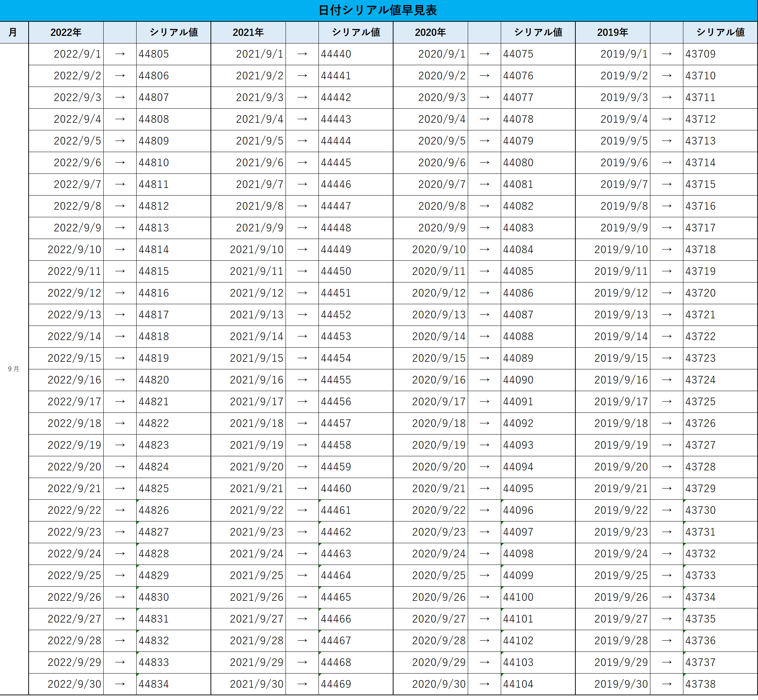Select the serial value 44822
Image resolution: width=758 pixels, height=700 pixels.
coord(174,423)
